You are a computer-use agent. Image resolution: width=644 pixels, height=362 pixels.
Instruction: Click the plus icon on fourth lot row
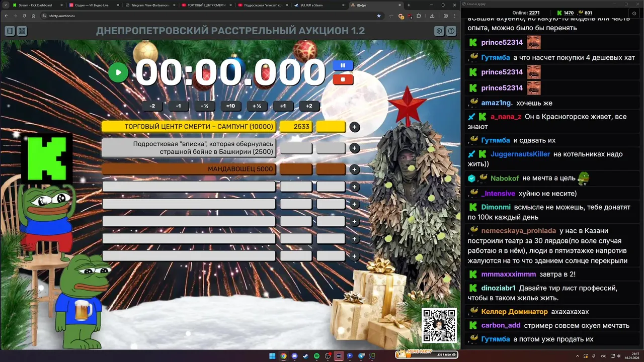tap(354, 187)
